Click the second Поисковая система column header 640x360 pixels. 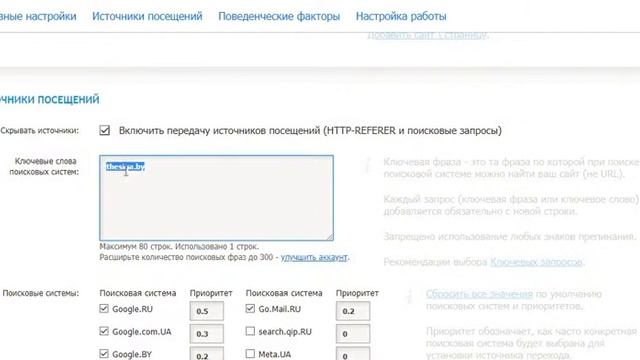coord(284,293)
